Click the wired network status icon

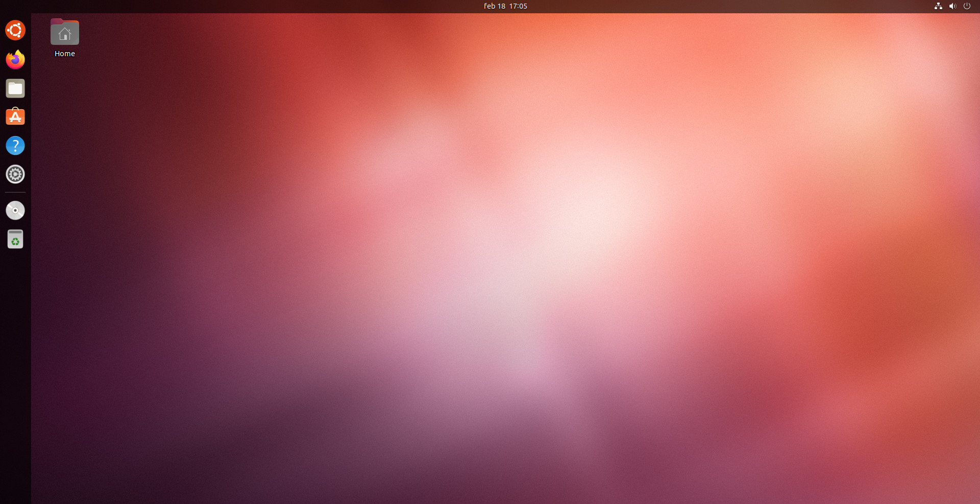coord(938,6)
